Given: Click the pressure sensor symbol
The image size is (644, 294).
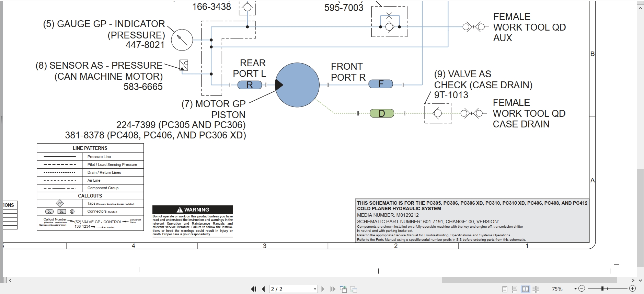Looking at the screenshot, I should coord(184,65).
